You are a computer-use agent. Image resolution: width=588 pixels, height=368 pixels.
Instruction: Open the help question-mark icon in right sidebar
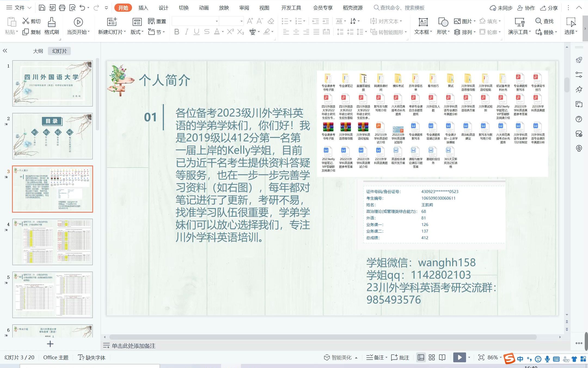[x=579, y=119]
